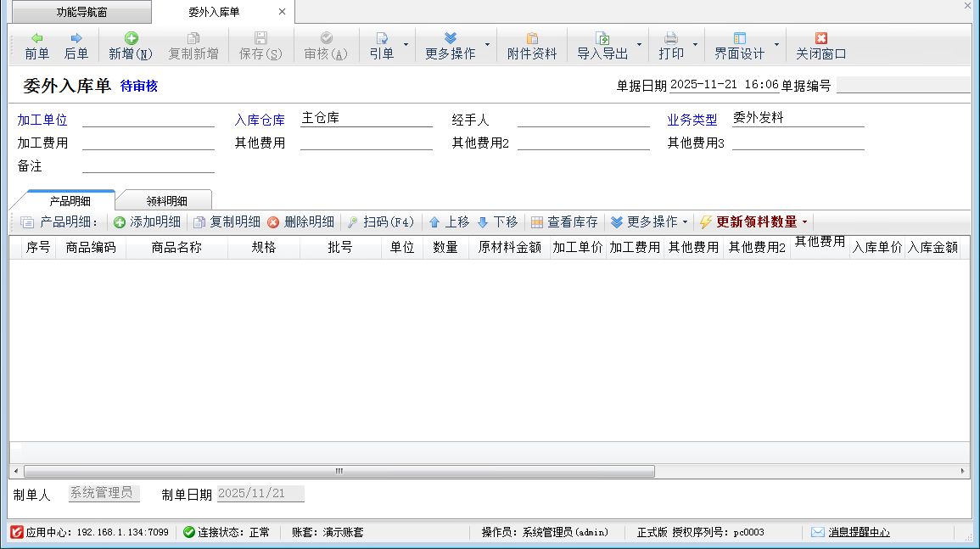Open the 导入导出 dropdown arrow

639,45
